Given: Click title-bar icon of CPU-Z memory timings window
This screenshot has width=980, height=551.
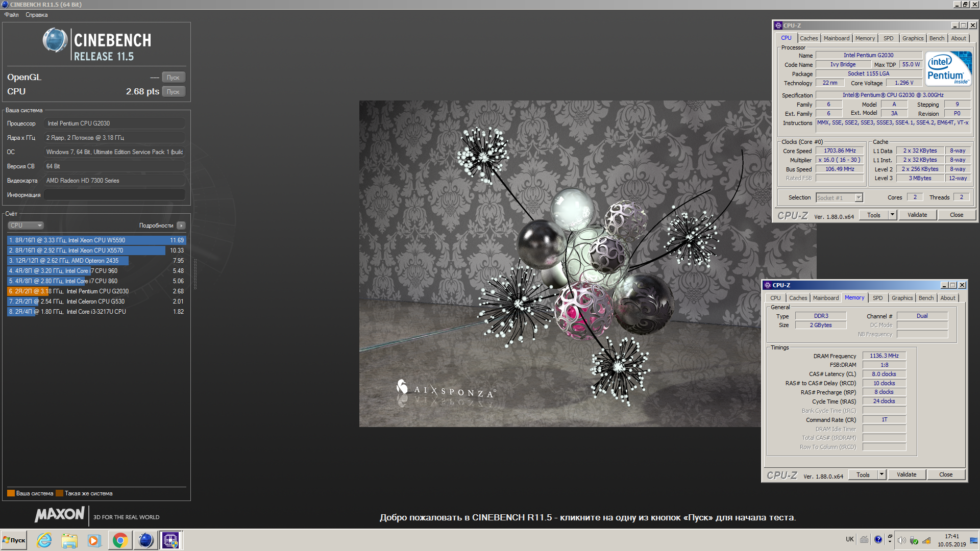Looking at the screenshot, I should point(768,285).
